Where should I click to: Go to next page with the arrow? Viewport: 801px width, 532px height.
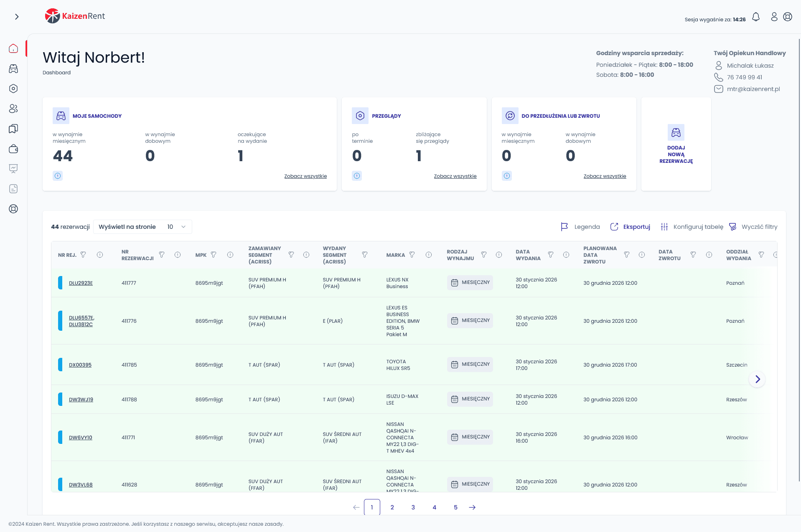point(472,507)
